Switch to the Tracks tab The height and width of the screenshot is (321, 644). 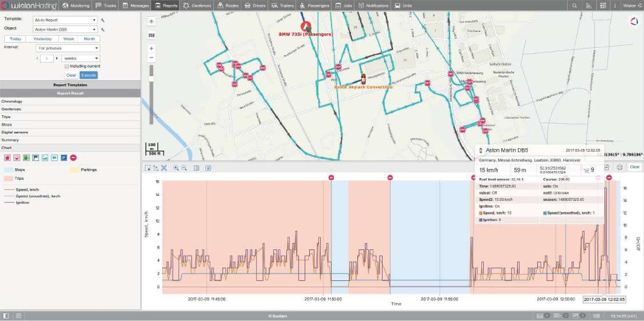[106, 6]
